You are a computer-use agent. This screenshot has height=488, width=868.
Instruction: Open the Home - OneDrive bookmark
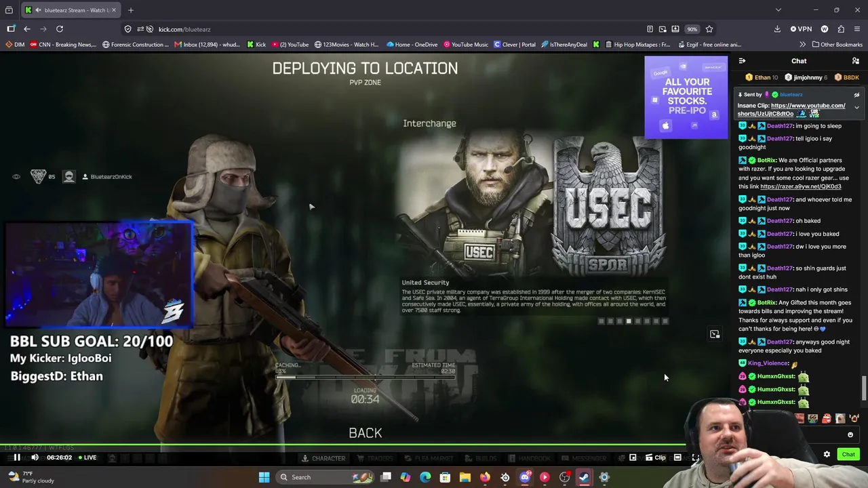click(x=412, y=45)
